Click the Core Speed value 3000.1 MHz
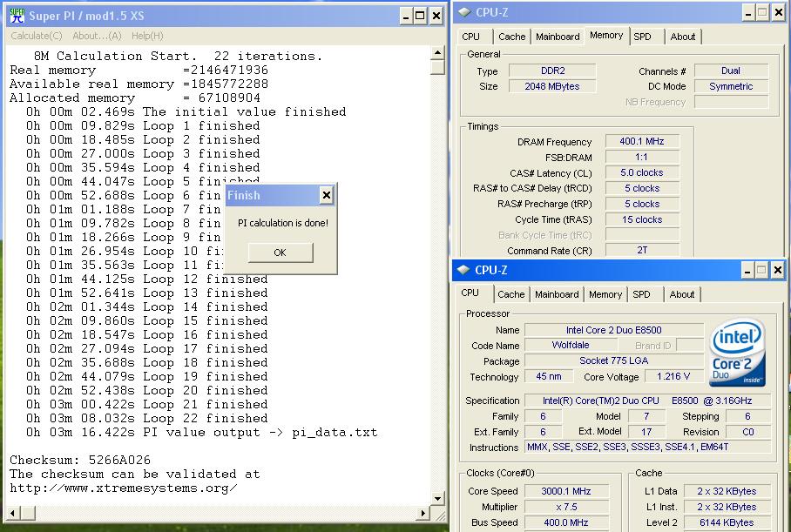791x532 pixels. pyautogui.click(x=566, y=492)
